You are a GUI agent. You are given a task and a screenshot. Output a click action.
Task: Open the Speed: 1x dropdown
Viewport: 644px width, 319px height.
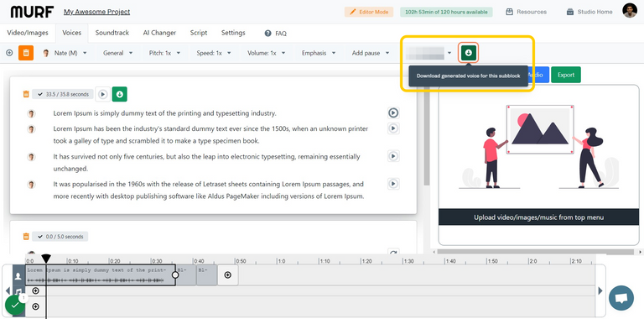click(214, 53)
